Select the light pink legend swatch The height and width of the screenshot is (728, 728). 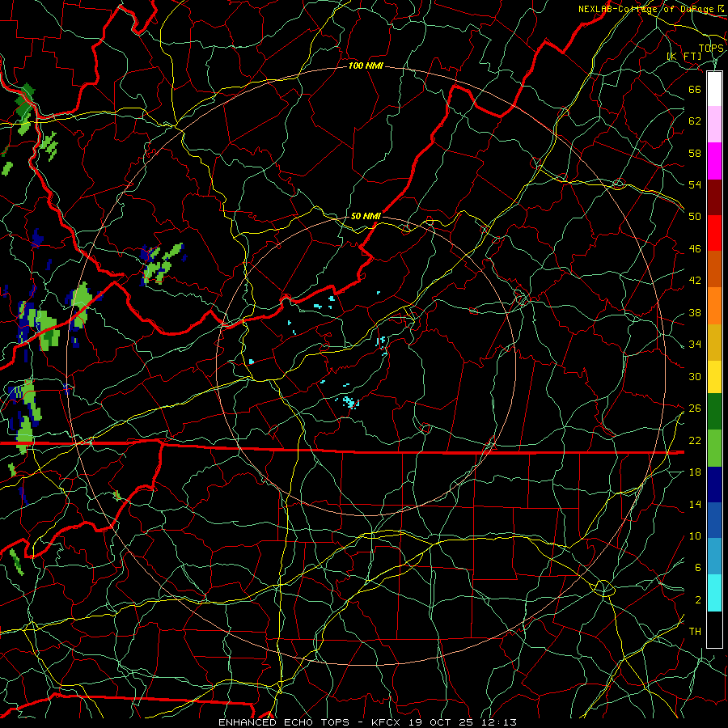pos(714,124)
